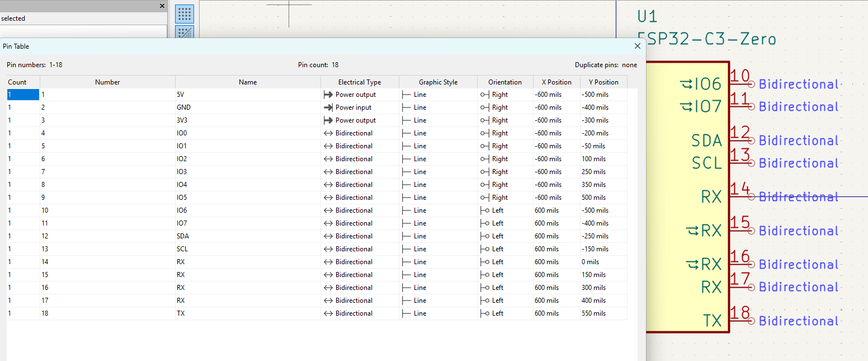Open Electrical Type of 3V3 row
This screenshot has height=361, width=868.
click(360, 120)
